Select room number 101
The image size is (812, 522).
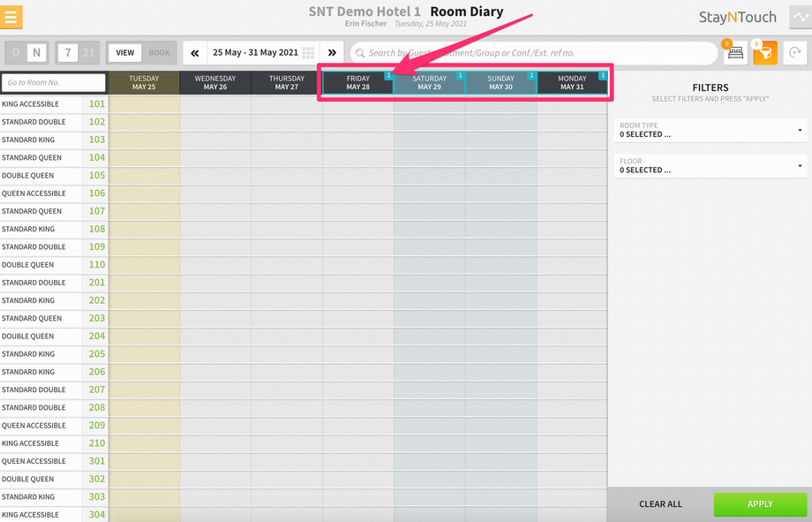tap(97, 103)
